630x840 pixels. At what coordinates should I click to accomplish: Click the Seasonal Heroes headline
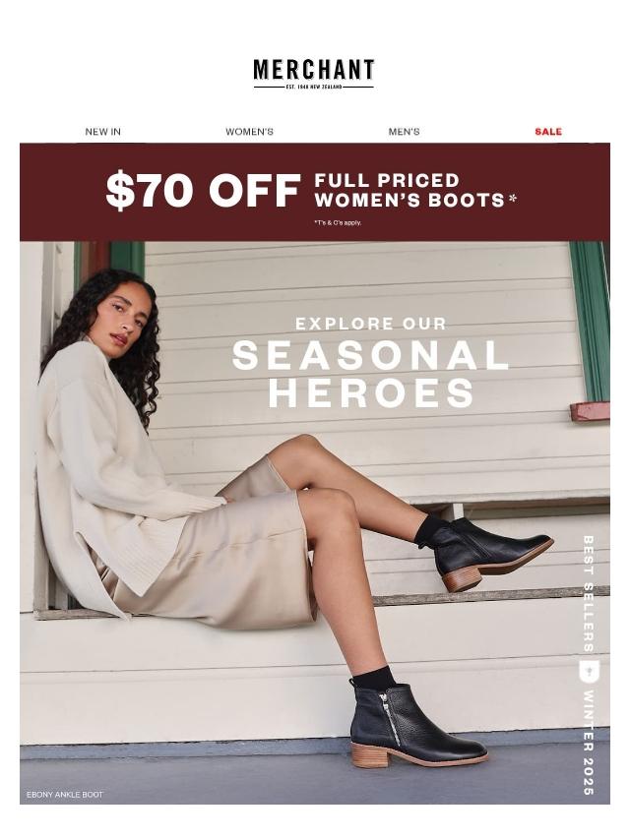pyautogui.click(x=370, y=374)
